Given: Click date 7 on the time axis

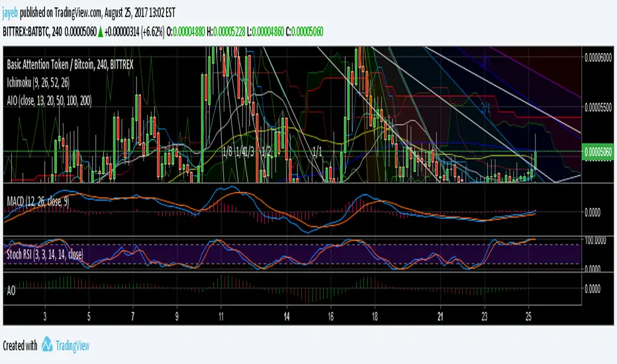Looking at the screenshot, I should 133,317.
